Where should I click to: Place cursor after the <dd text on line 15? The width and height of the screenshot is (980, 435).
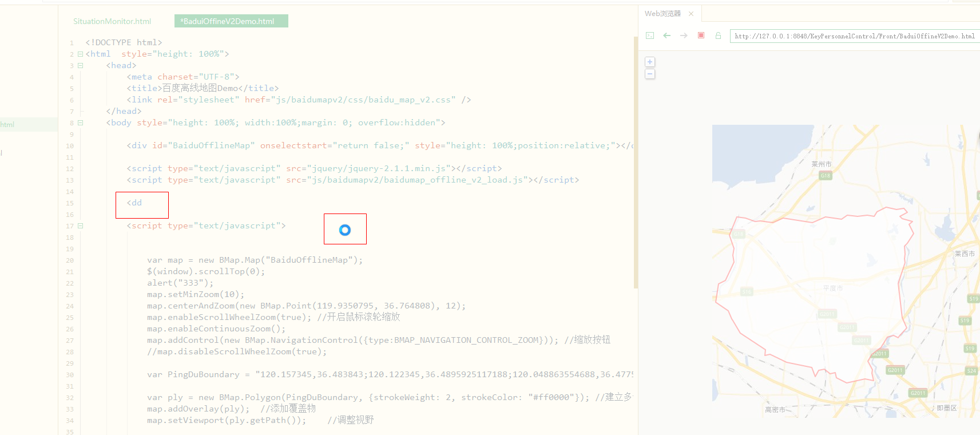(142, 203)
